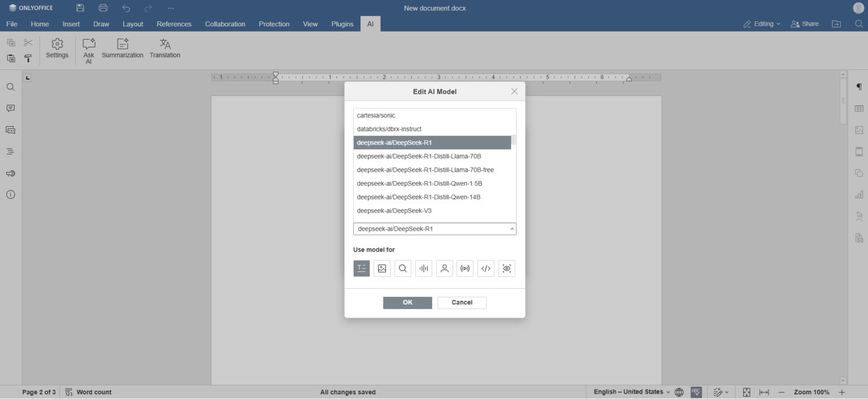868x399 pixels.
Task: Open the more options ellipsis in title bar
Action: [171, 8]
